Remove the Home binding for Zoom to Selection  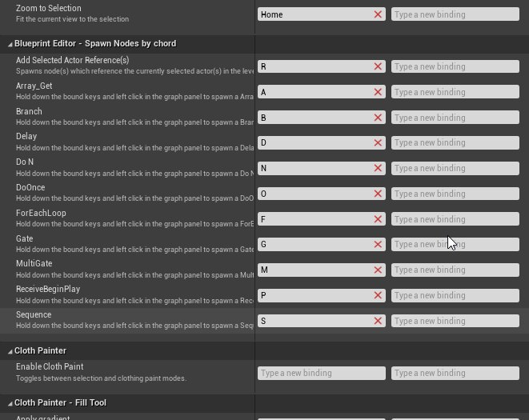(x=378, y=14)
